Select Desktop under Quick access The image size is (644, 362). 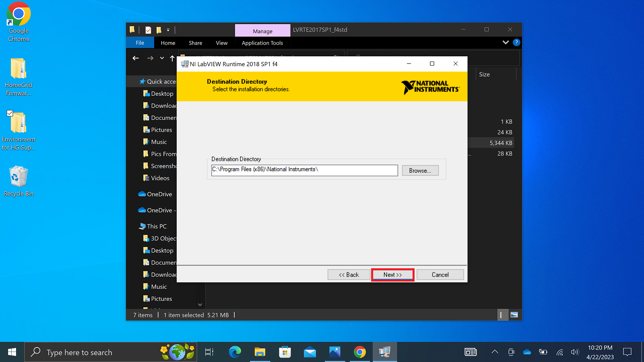click(158, 93)
